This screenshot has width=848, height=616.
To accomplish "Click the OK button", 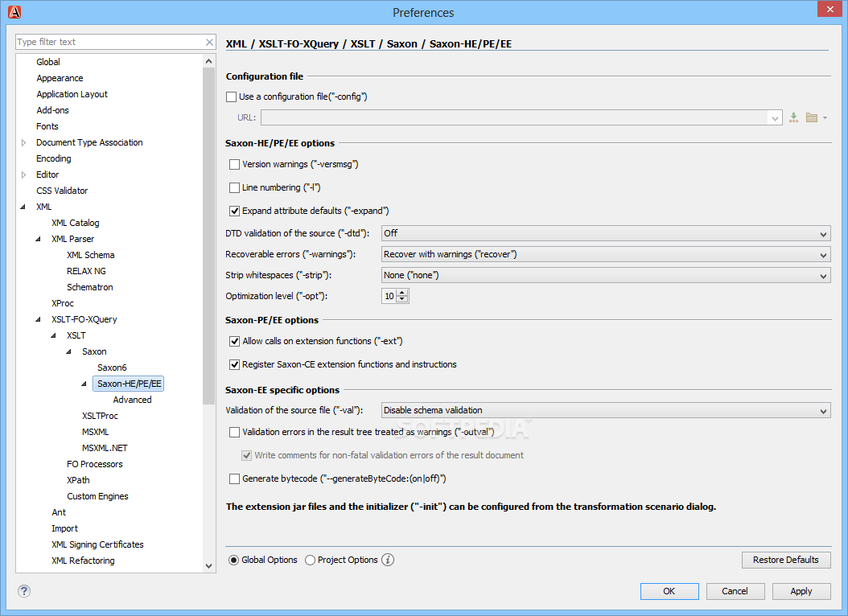I will click(669, 591).
